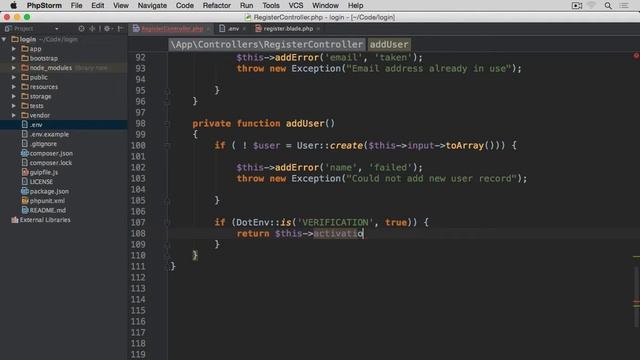This screenshot has width=640, height=360.
Task: Click the External Libraries icon
Action: coord(15,220)
